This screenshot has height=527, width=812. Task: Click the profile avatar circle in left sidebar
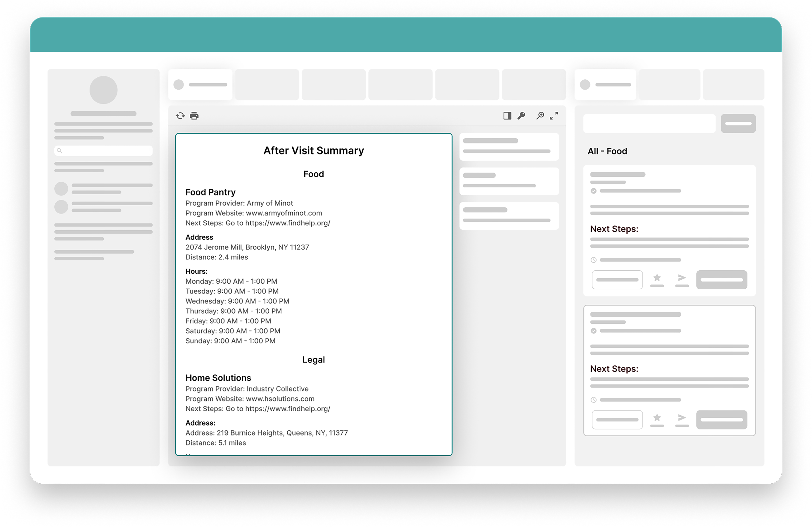click(103, 90)
